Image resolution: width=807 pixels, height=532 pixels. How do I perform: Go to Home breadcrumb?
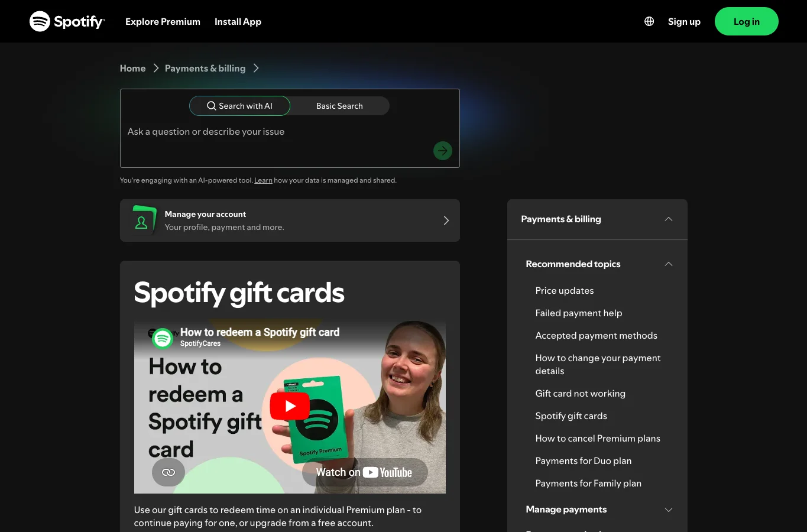[132, 68]
